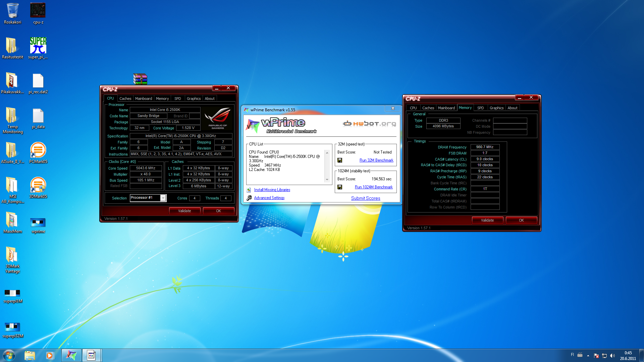644x362 pixels.
Task: Open Roskakori recycle bin icon
Action: pyautogui.click(x=13, y=13)
